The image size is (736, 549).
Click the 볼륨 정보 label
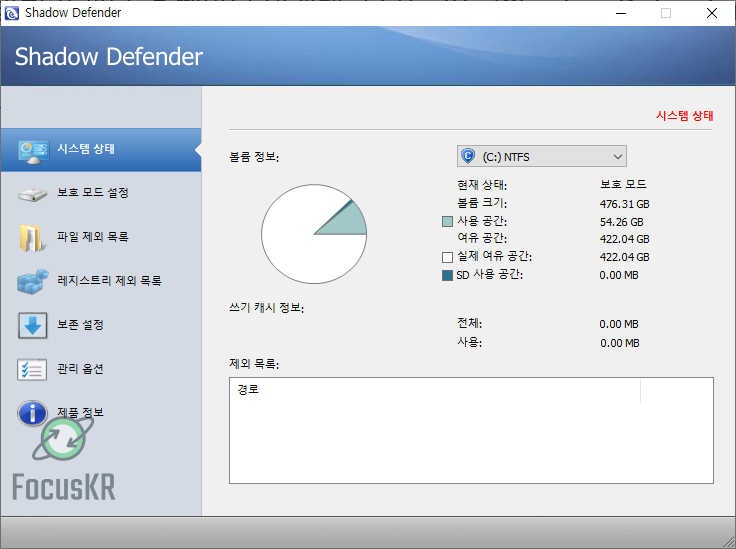(254, 157)
